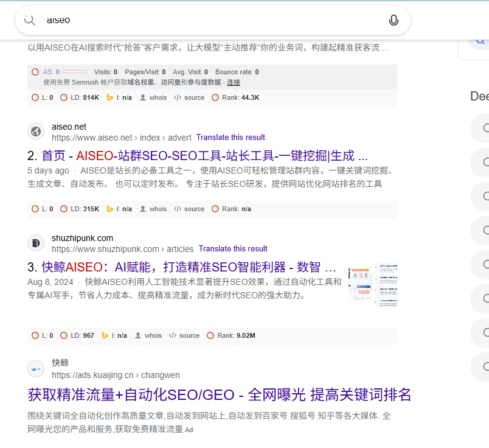Open 'Translate this result' for aiseo.net
This screenshot has width=489, height=448.
(x=231, y=137)
